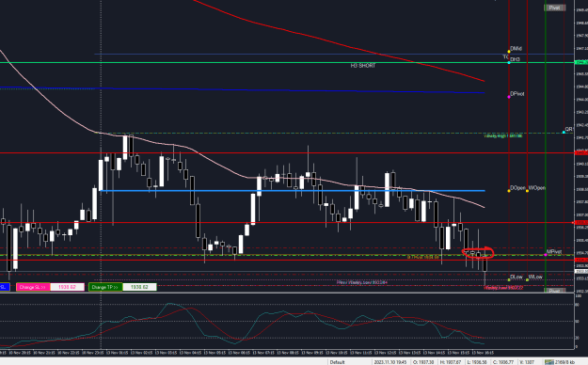
Task: Click the Weekly High dashed line label
Action: pos(503,135)
